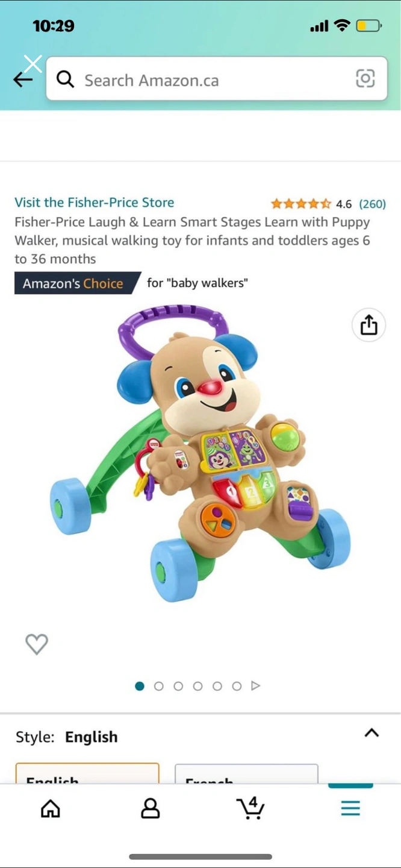Select the second image carousel dot
The height and width of the screenshot is (868, 401).
click(x=159, y=686)
